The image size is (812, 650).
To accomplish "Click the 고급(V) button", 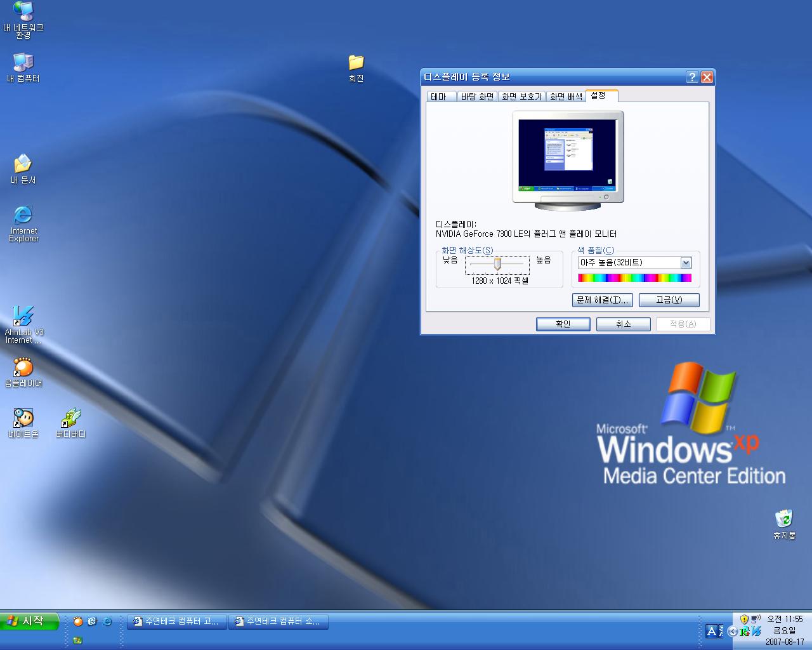I will click(669, 300).
